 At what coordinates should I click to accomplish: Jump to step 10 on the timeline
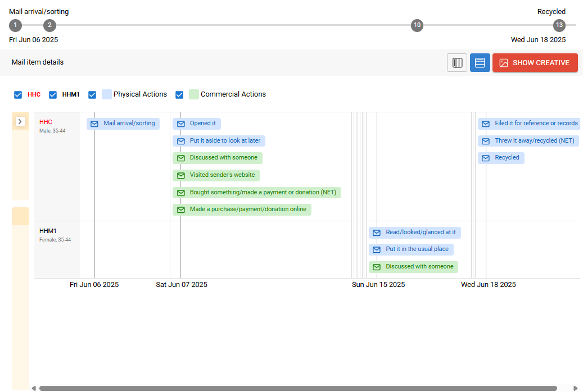(x=417, y=25)
